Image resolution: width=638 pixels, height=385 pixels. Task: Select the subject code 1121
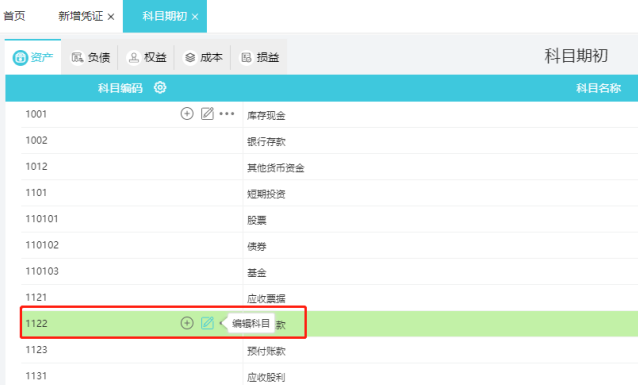click(36, 298)
